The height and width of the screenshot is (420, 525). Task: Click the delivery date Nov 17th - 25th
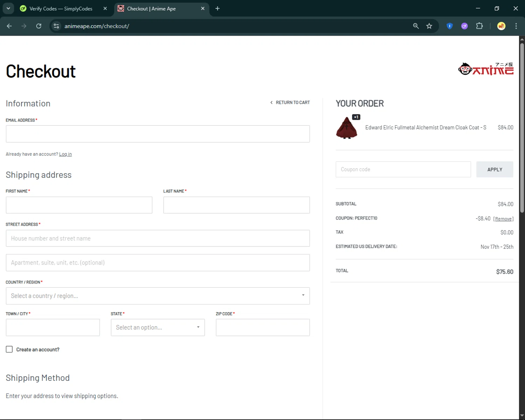coord(497,247)
